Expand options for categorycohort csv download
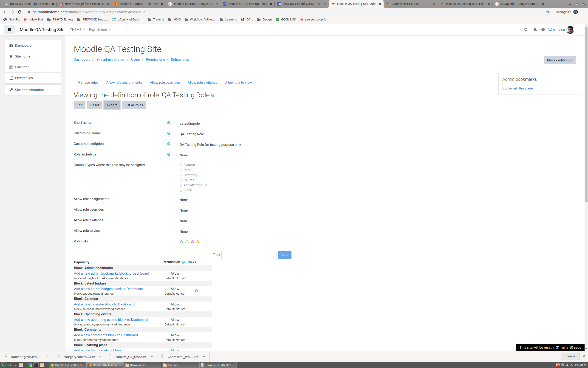 coord(100,356)
